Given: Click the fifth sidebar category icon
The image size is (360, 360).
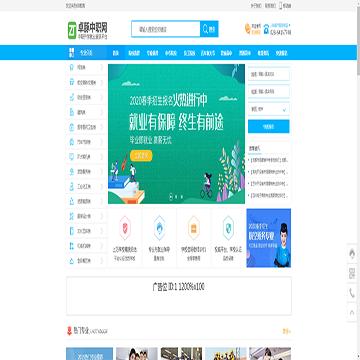Looking at the screenshot, I should [x=71, y=127].
